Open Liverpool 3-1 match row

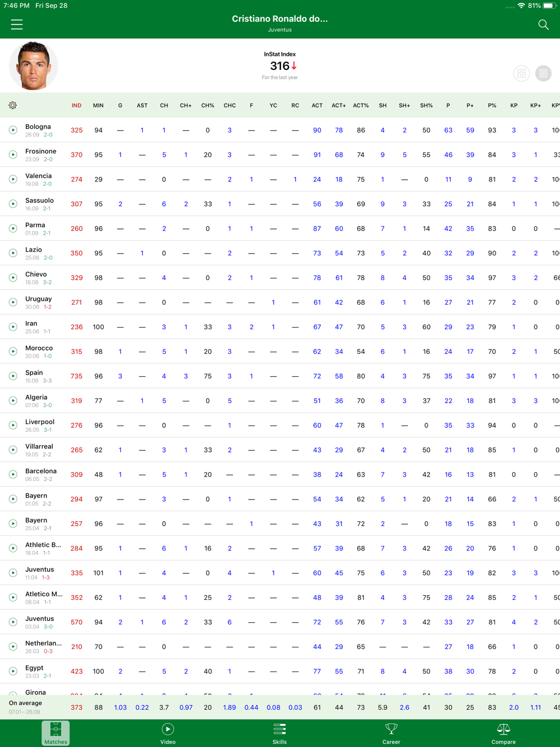(x=280, y=426)
